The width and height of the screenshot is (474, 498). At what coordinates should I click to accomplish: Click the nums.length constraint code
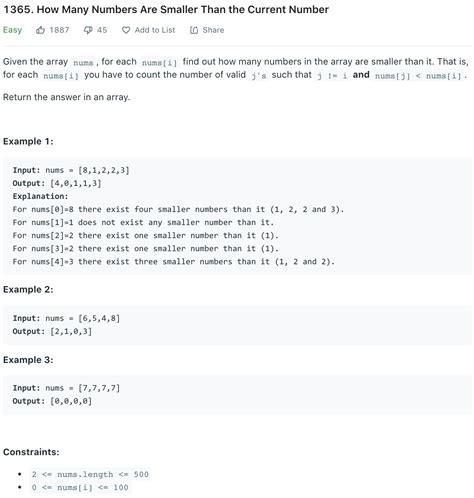tap(90, 474)
